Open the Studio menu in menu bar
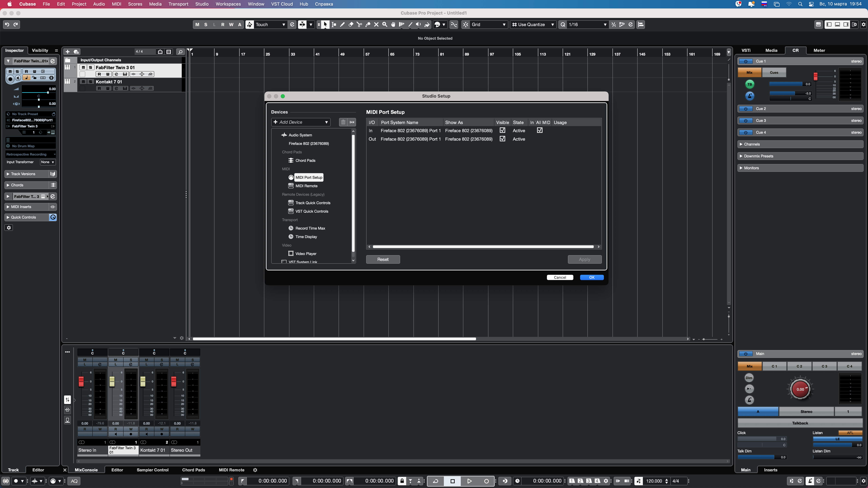The height and width of the screenshot is (488, 868). click(202, 4)
